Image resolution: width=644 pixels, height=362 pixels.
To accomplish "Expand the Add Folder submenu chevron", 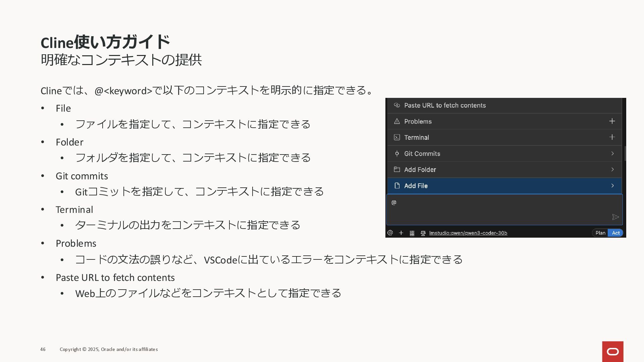I will coord(612,170).
